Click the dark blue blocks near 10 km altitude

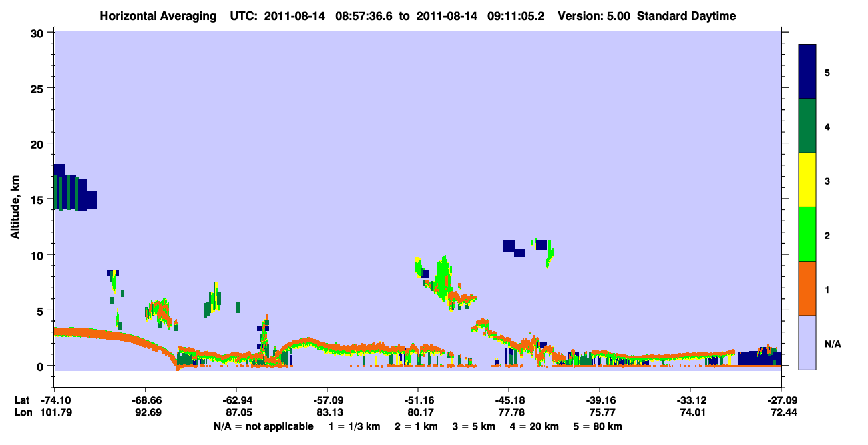click(514, 248)
